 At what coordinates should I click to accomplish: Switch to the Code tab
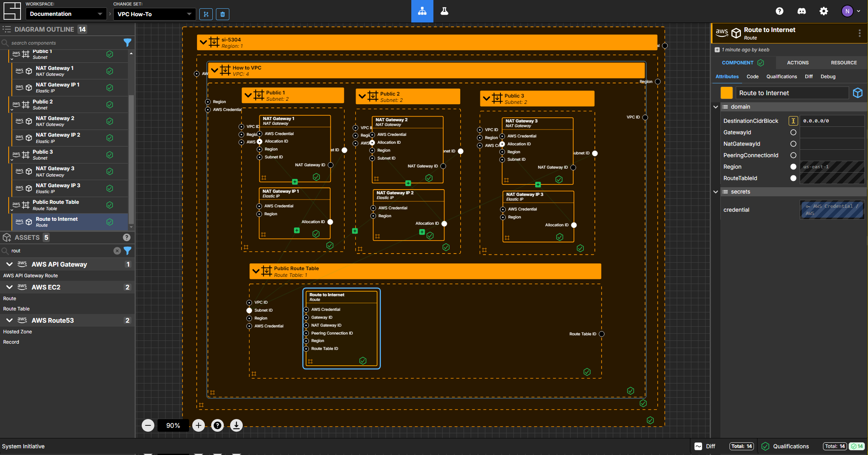pyautogui.click(x=753, y=76)
